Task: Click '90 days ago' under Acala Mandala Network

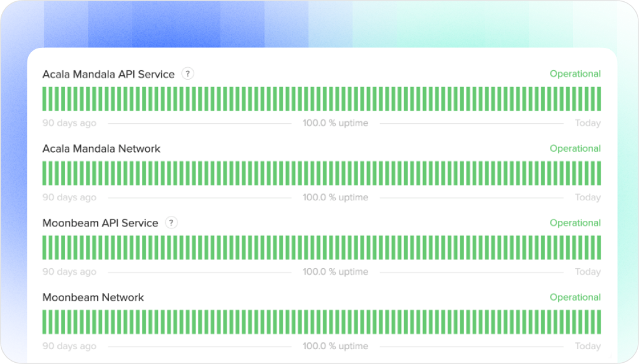Action: tap(69, 197)
